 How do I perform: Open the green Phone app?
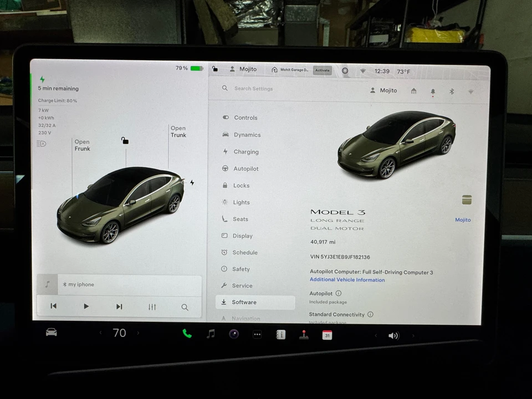[x=187, y=334]
